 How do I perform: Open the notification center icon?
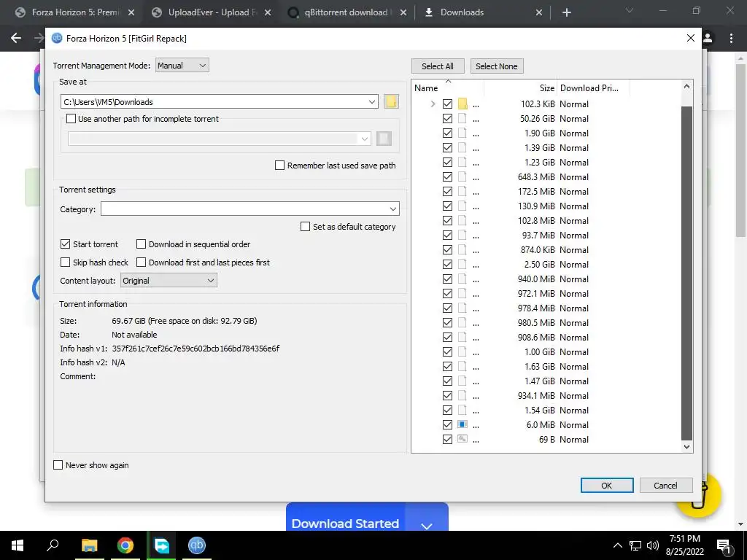pos(724,546)
